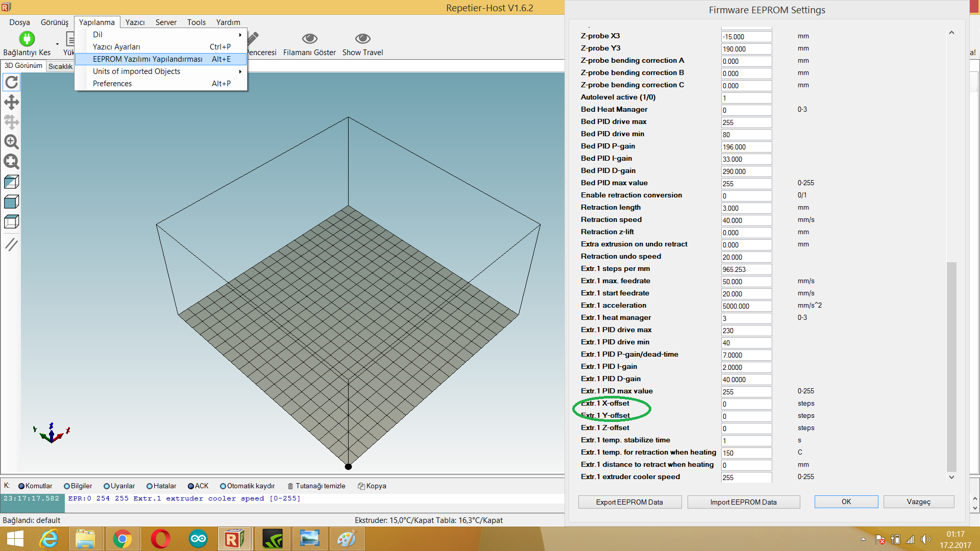Click the parallel projection diagonal lines icon
This screenshot has width=980, height=551.
[x=11, y=244]
